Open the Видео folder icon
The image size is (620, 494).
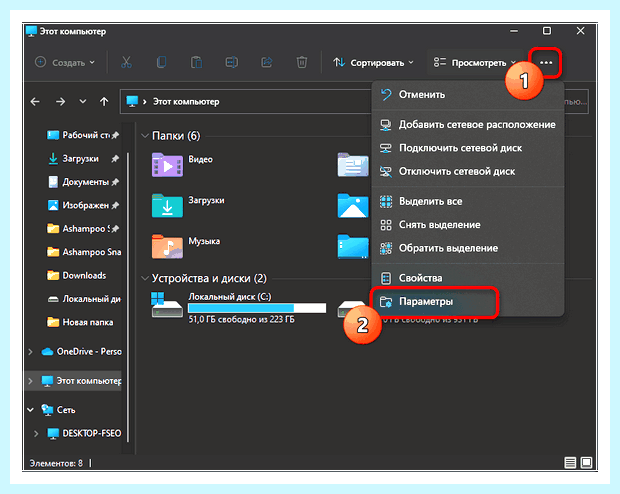click(x=167, y=165)
